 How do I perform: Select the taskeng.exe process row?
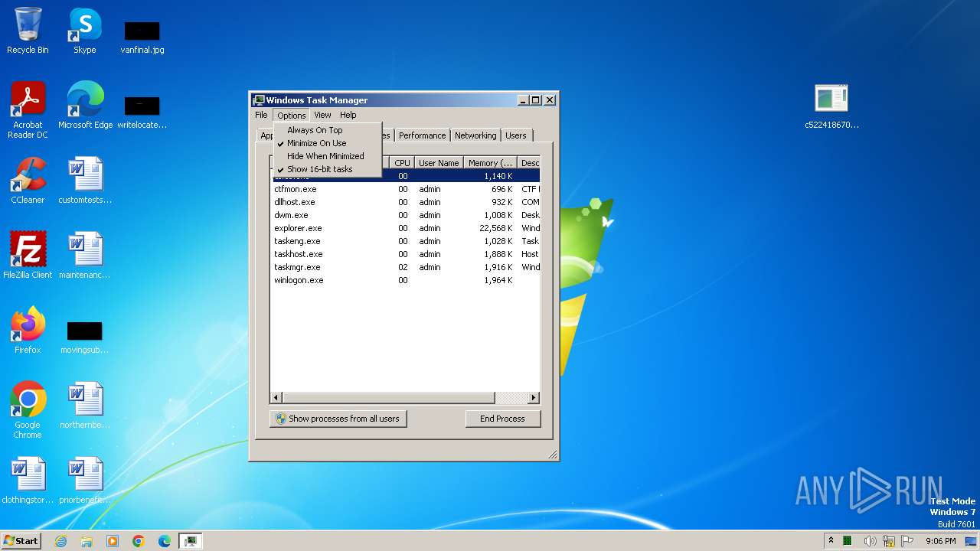click(405, 241)
